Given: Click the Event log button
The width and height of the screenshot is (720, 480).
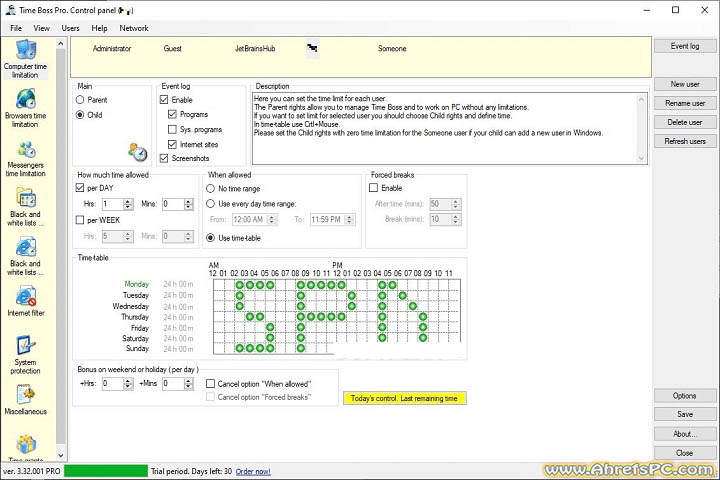Looking at the screenshot, I should coord(685,46).
